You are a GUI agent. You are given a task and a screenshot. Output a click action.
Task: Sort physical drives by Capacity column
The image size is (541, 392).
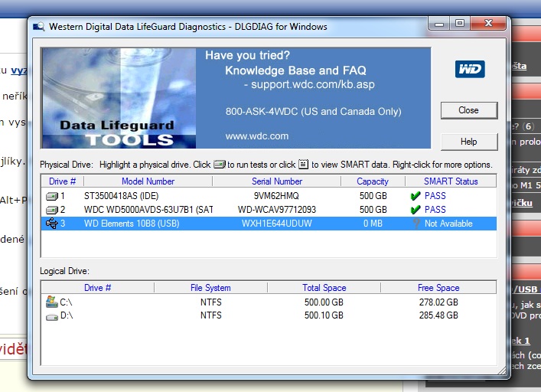[373, 181]
